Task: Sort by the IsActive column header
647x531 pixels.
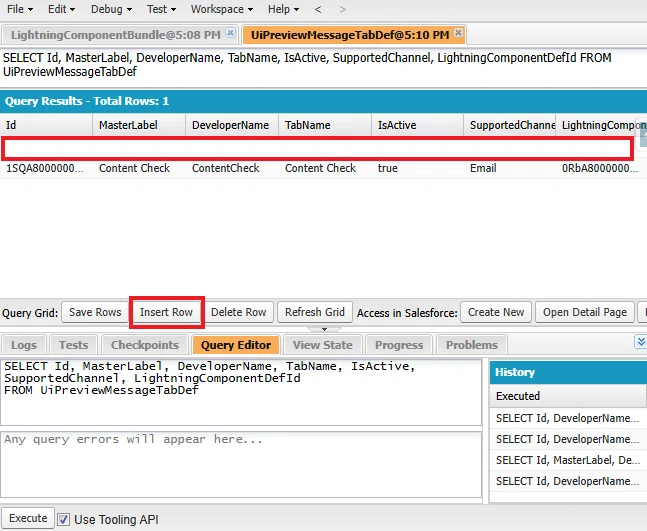Action: tap(417, 125)
